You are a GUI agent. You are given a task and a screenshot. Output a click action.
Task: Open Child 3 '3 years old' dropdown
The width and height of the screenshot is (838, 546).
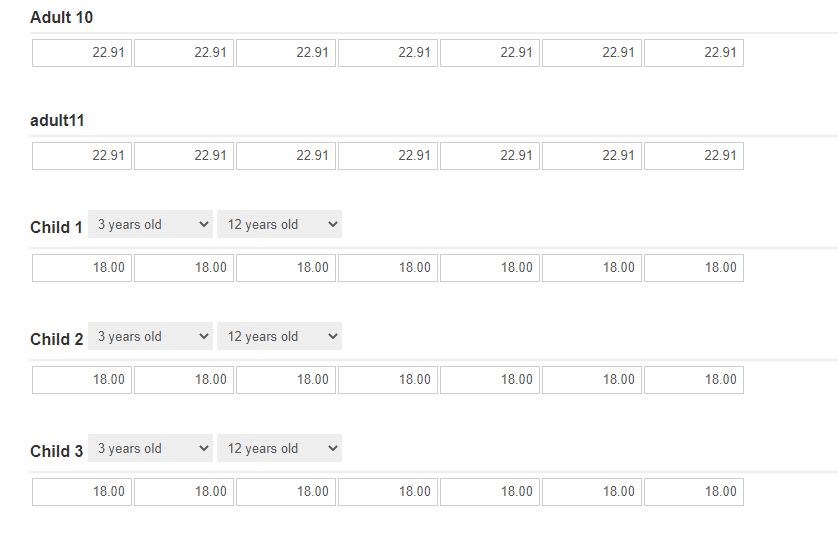(x=151, y=449)
